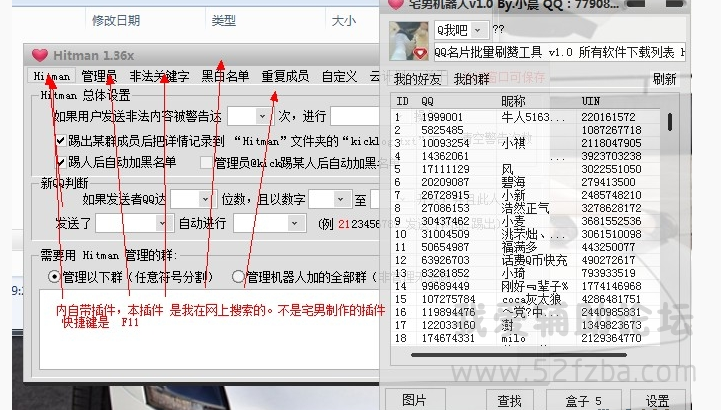721x410 pixels.
Task: Toggle 踢出某群成员后把详情记录 checkbox
Action: (x=61, y=141)
